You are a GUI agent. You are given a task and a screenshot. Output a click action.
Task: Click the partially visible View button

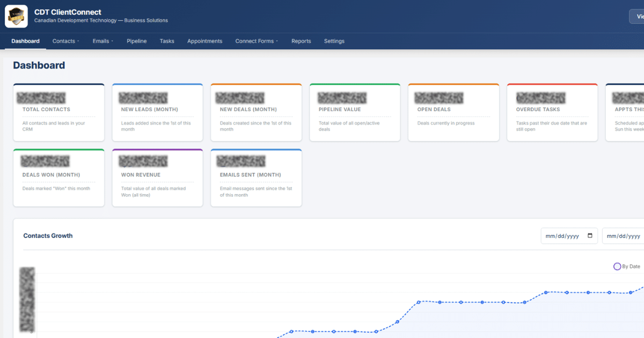[x=636, y=17]
